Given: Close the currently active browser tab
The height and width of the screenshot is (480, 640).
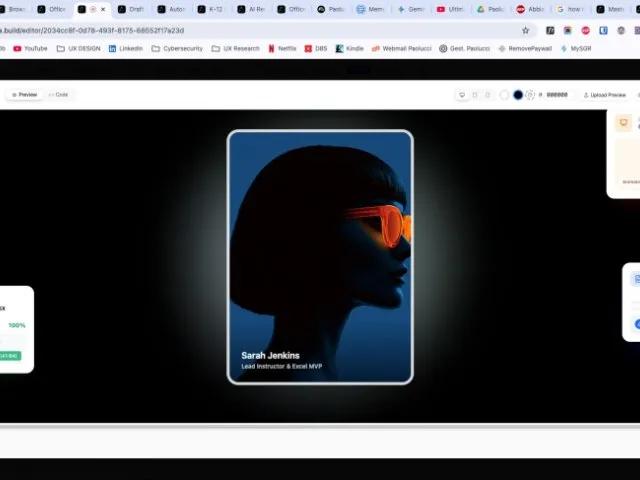Looking at the screenshot, I should click(103, 9).
